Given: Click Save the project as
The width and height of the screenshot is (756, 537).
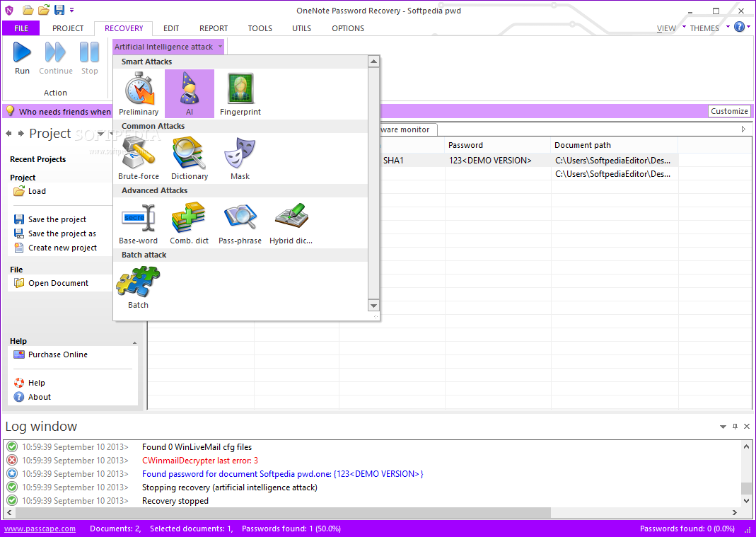Looking at the screenshot, I should (x=55, y=233).
